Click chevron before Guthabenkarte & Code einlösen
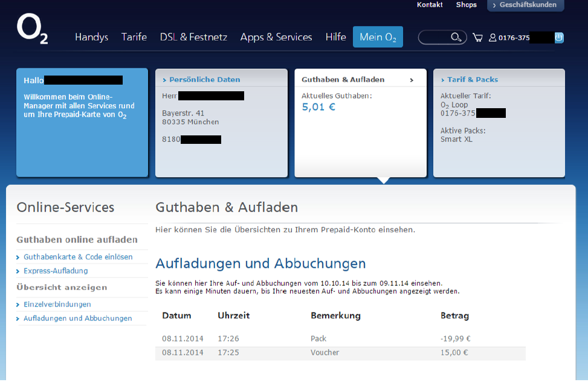Screen dimensions: 588x382 [18, 257]
